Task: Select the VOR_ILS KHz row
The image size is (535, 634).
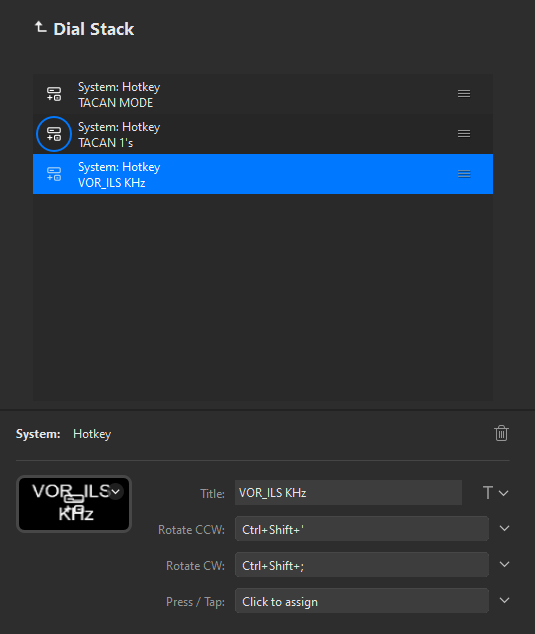Action: 263,174
